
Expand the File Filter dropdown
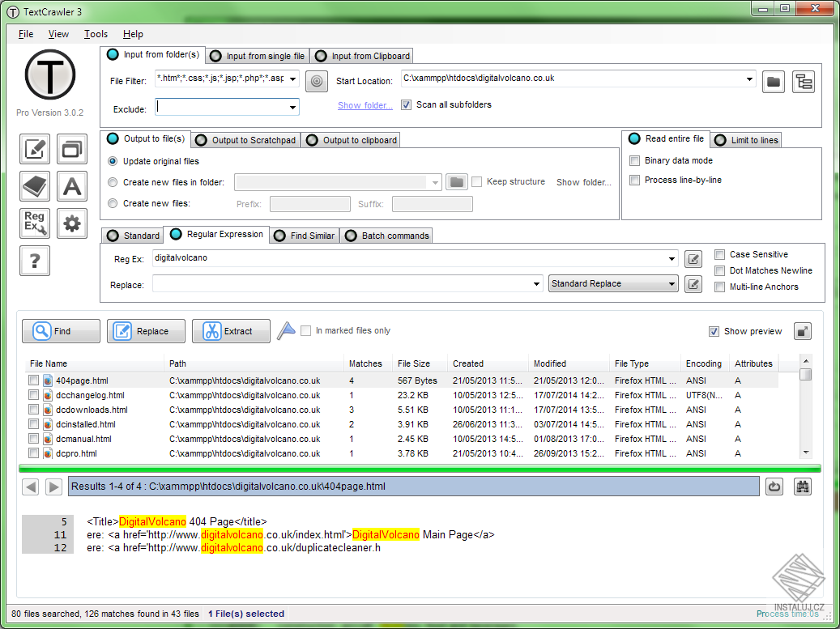(x=293, y=79)
